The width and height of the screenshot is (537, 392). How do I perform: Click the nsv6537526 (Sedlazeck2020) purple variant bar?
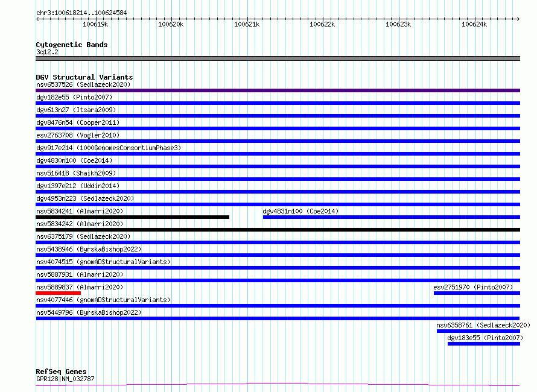tap(278, 90)
